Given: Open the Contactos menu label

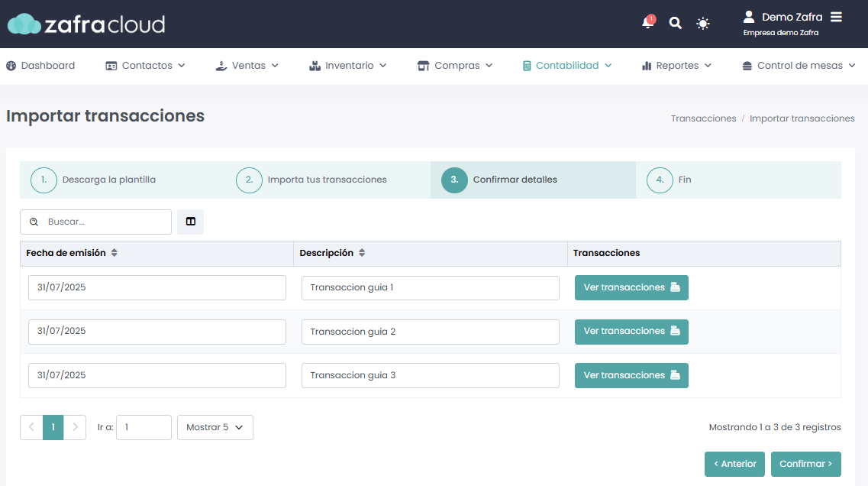Looking at the screenshot, I should coord(147,66).
